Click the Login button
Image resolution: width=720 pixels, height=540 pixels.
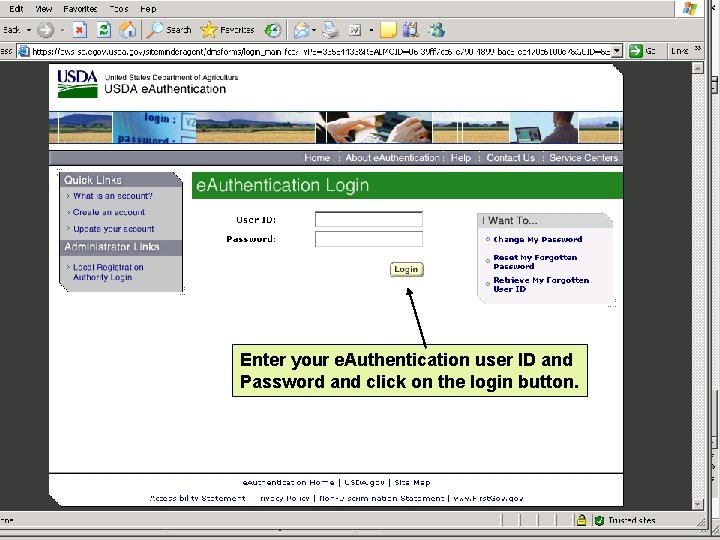pyautogui.click(x=406, y=269)
